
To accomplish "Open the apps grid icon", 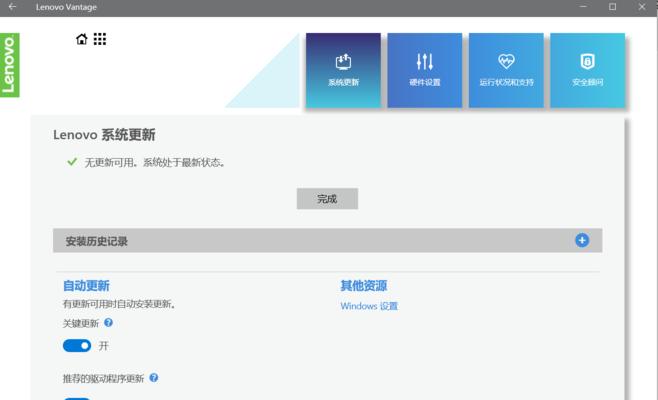I will point(100,39).
